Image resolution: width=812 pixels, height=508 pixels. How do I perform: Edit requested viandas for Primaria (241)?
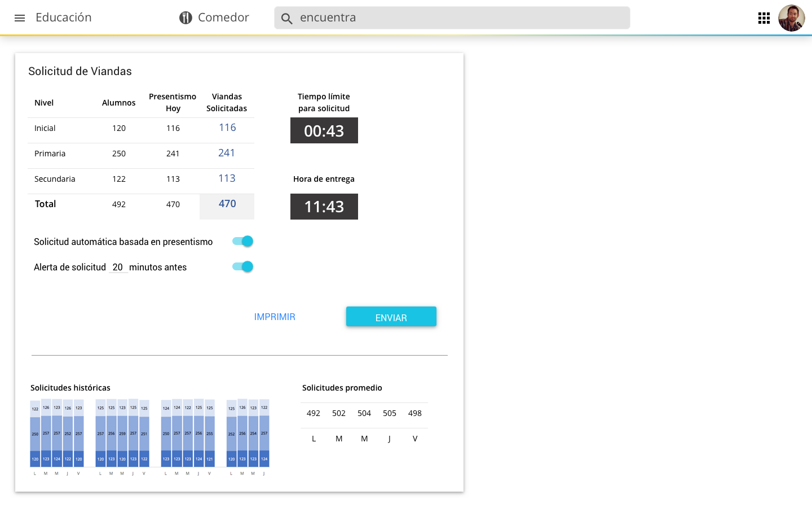pos(227,154)
